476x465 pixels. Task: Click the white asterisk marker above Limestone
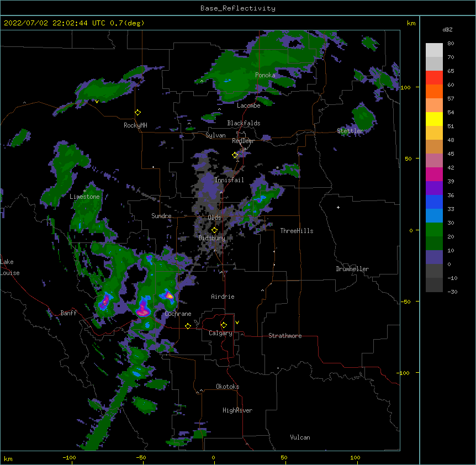pyautogui.click(x=84, y=191)
